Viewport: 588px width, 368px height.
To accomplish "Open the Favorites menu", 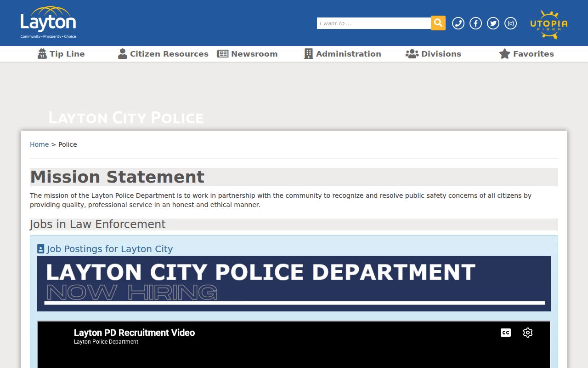I will 526,54.
